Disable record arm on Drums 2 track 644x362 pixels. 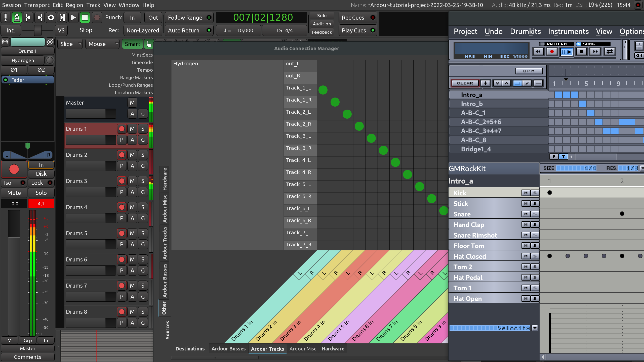[x=122, y=155]
